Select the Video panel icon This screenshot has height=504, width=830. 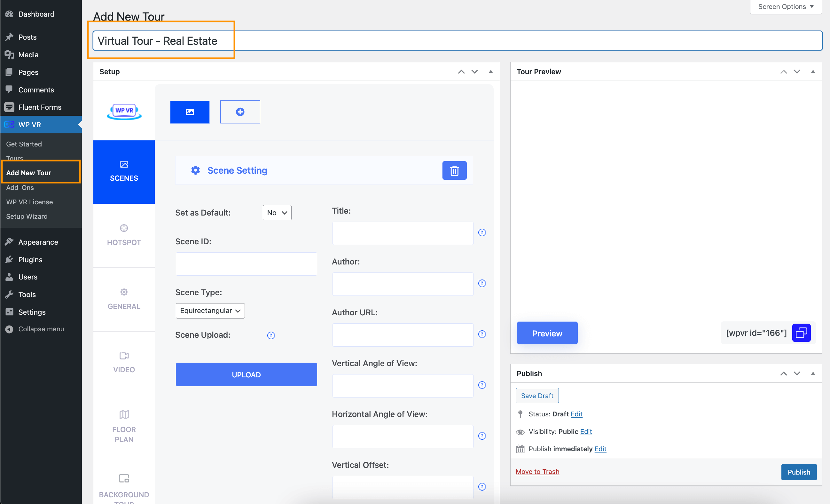[124, 361]
